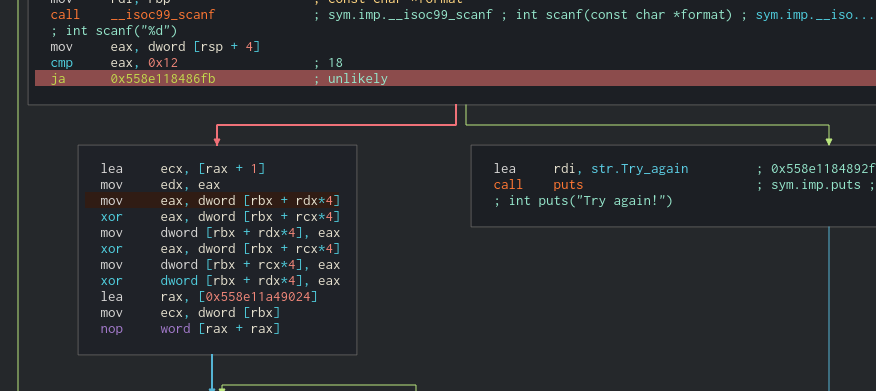The height and width of the screenshot is (391, 876).
Task: Select 'mov dword [rbx + rdx*4], eax' line
Action: pyautogui.click(x=220, y=232)
